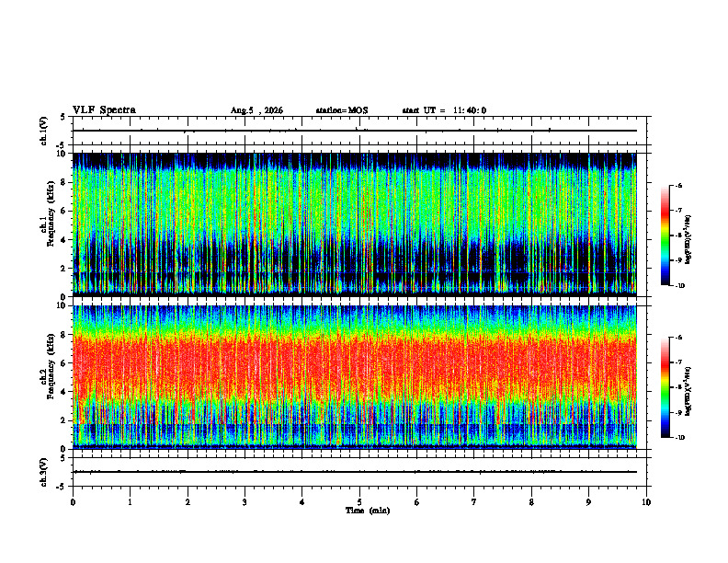Viewport: 728px width, 563px height.
Task: Click the "Time (min)" x-axis label
Action: coord(368,511)
